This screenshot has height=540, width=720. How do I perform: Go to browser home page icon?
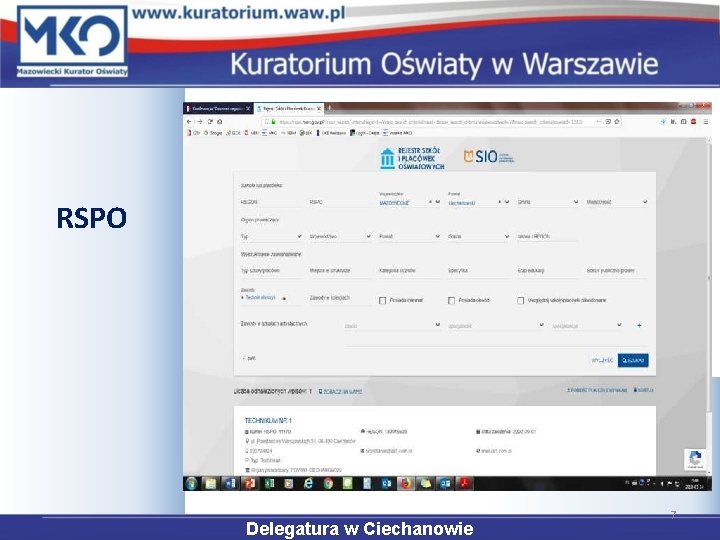click(220, 122)
